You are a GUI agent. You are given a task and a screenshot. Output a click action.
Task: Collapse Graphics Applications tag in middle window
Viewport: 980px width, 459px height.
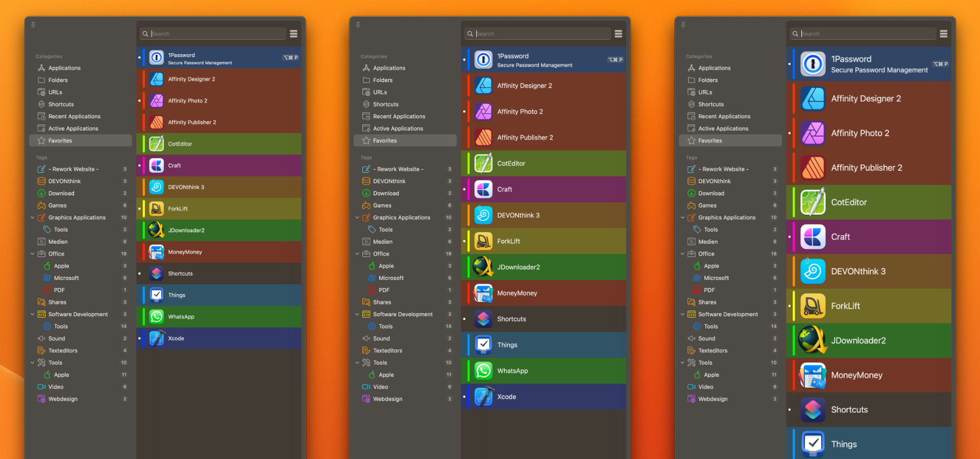click(357, 217)
